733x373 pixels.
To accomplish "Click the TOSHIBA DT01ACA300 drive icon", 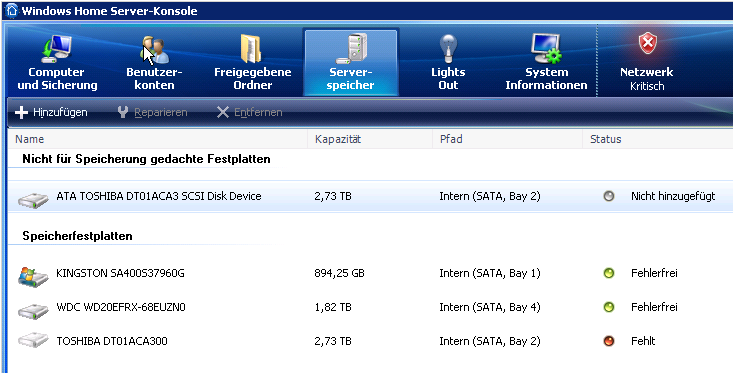I will [x=33, y=340].
